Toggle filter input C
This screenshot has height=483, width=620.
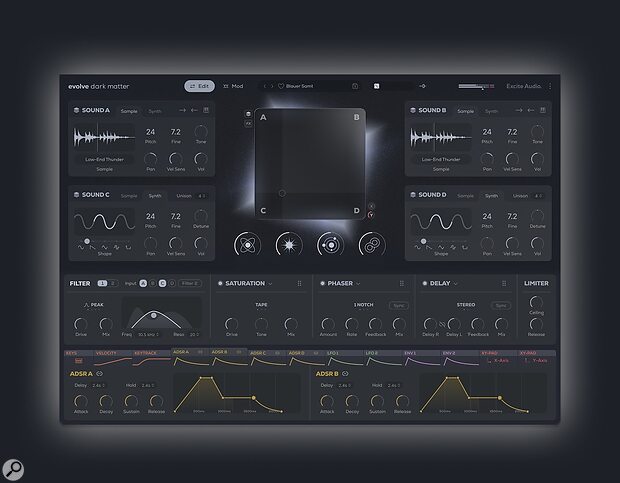pyautogui.click(x=163, y=283)
